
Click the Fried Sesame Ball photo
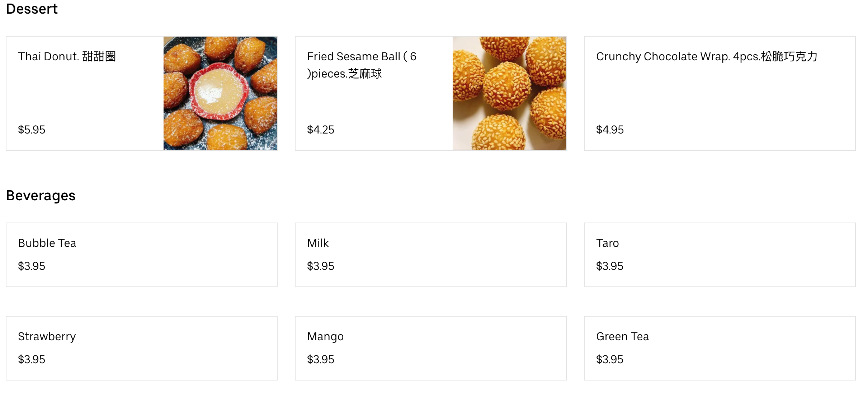[x=509, y=93]
